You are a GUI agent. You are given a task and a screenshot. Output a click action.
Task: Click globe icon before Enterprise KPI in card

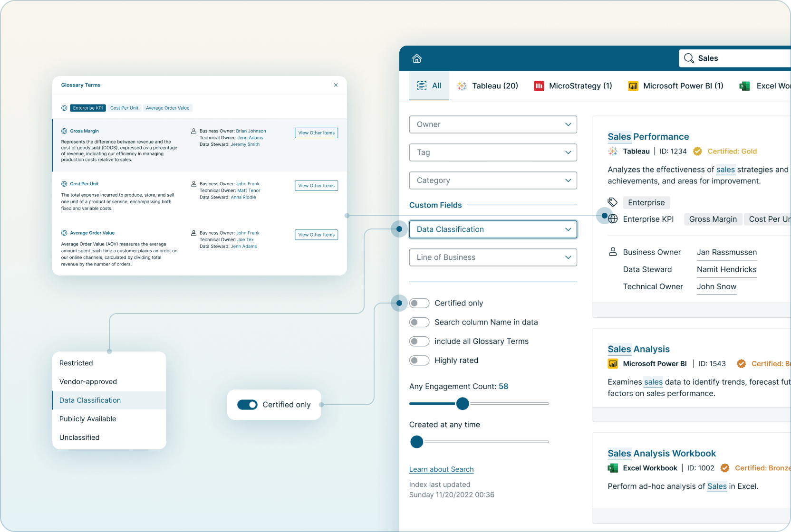click(613, 219)
